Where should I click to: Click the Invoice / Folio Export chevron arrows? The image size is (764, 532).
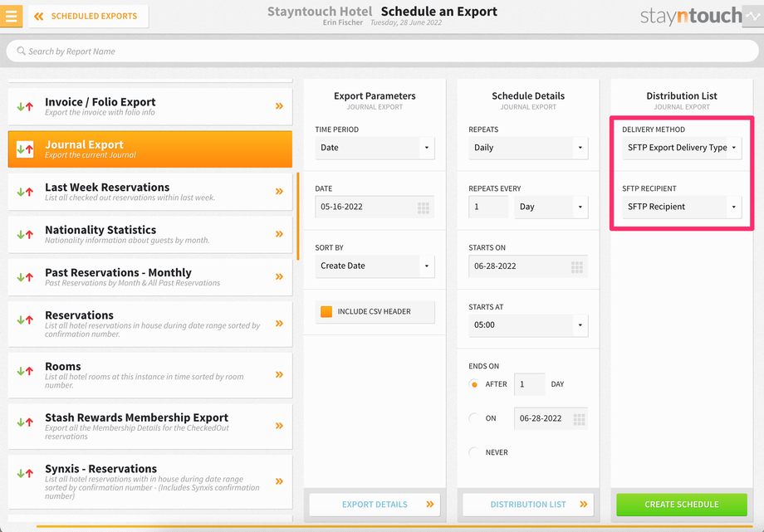click(x=279, y=105)
